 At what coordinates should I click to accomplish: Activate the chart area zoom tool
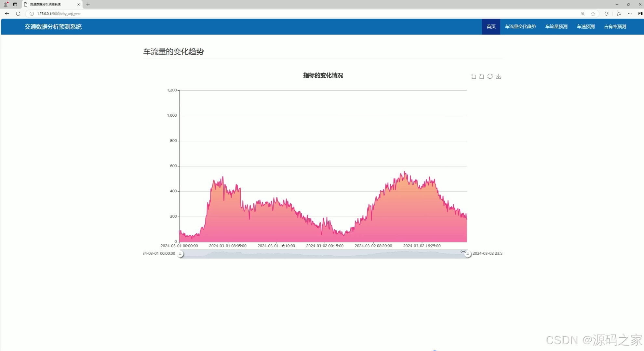point(474,76)
